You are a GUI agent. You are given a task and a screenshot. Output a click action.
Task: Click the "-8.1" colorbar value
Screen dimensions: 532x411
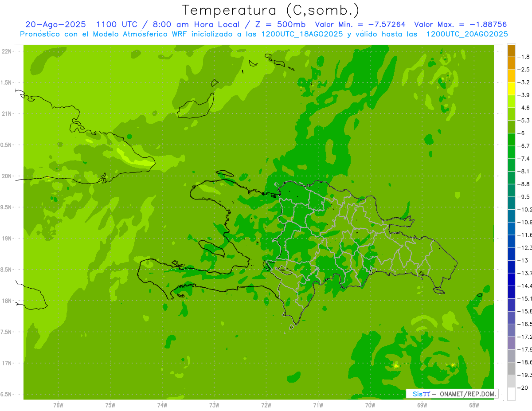tap(524, 171)
